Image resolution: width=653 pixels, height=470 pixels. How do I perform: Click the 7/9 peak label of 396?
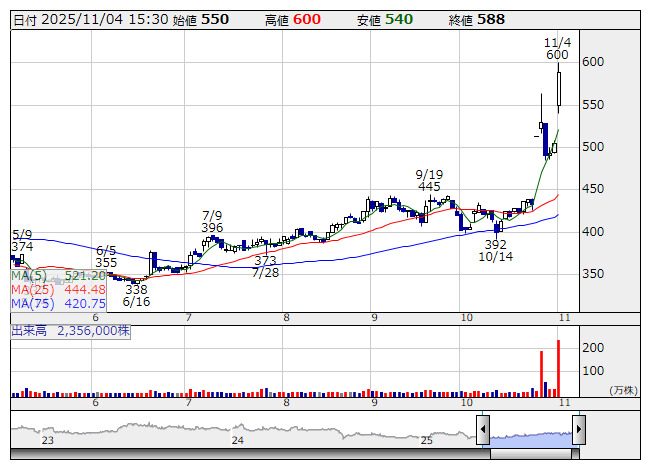click(212, 221)
